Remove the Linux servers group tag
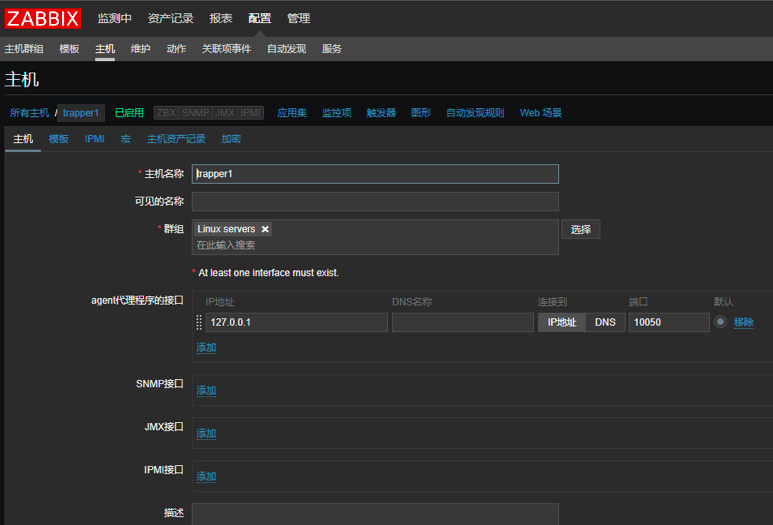The height and width of the screenshot is (525, 773). click(265, 229)
